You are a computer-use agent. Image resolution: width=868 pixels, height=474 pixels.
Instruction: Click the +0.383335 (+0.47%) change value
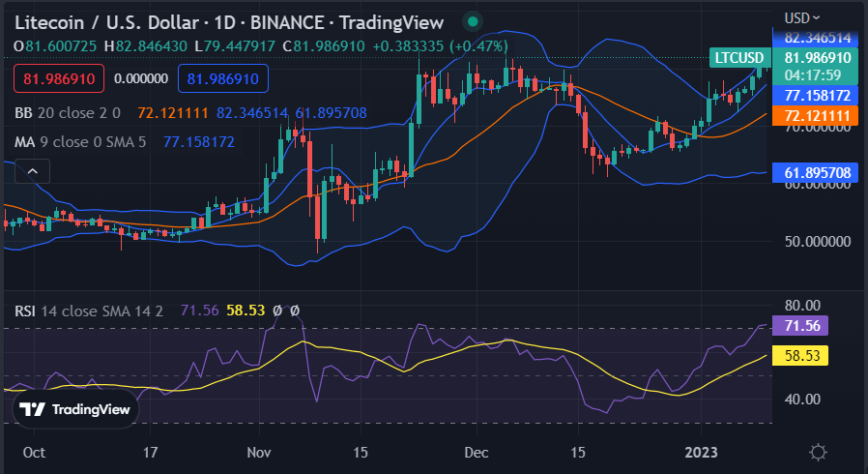pyautogui.click(x=440, y=46)
